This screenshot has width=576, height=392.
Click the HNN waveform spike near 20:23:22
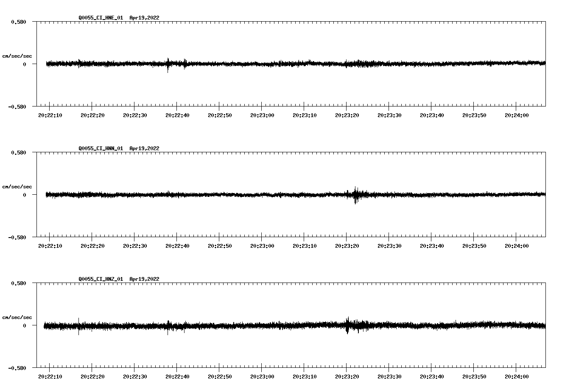pos(355,195)
